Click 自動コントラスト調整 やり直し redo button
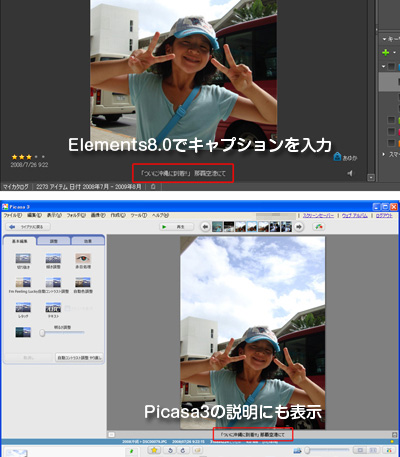 point(79,358)
